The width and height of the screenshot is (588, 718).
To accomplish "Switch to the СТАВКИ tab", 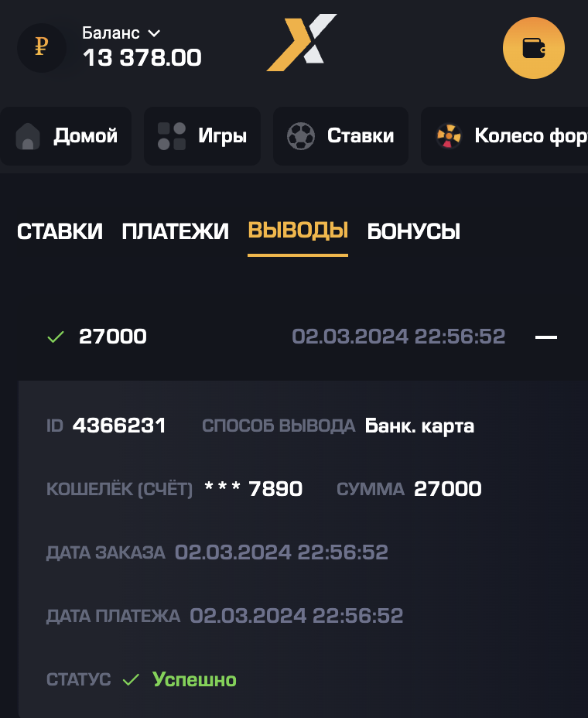I will 60,231.
